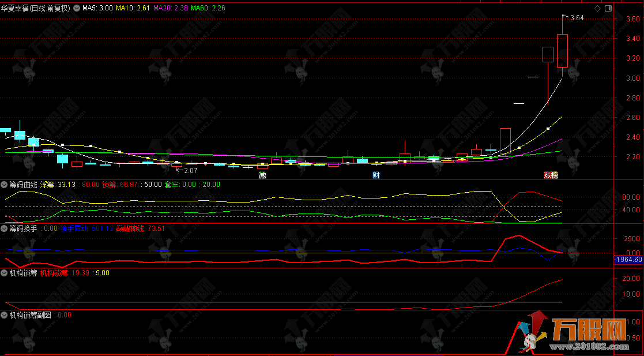Click the tallest red candlestick near 3.40
Viewport: 644px width, 356px height.
tap(562, 51)
